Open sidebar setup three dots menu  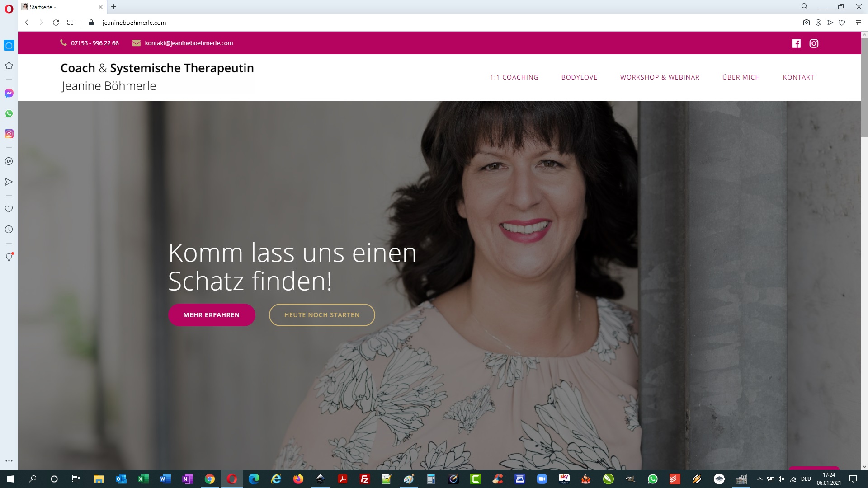[x=9, y=461]
